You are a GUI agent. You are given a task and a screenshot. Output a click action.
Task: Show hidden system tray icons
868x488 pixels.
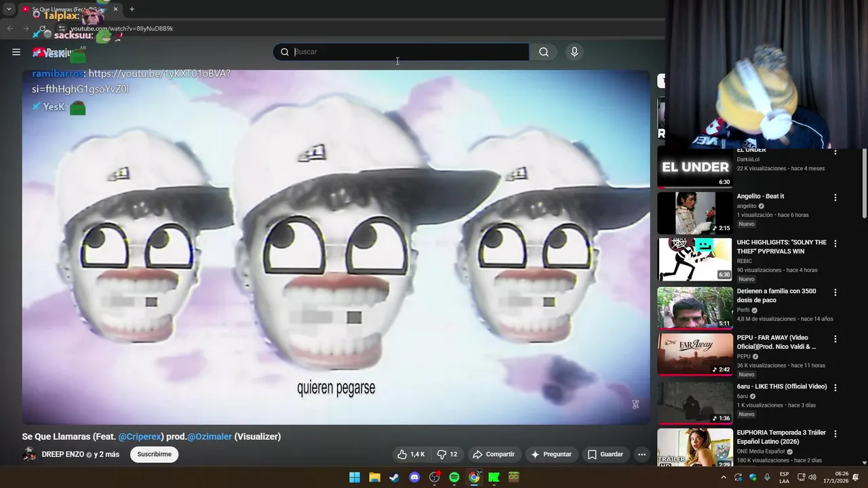[x=724, y=477]
